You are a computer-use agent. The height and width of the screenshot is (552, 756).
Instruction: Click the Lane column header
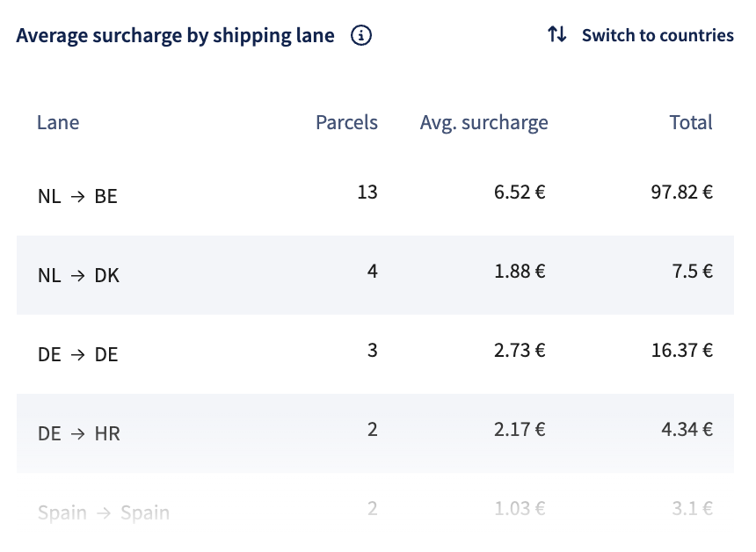58,122
